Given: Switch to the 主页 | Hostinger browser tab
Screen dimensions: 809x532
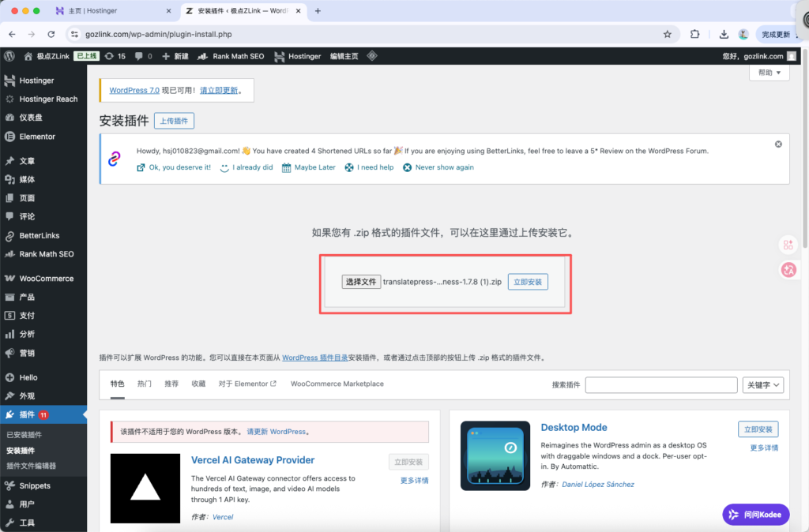Looking at the screenshot, I should pyautogui.click(x=114, y=11).
